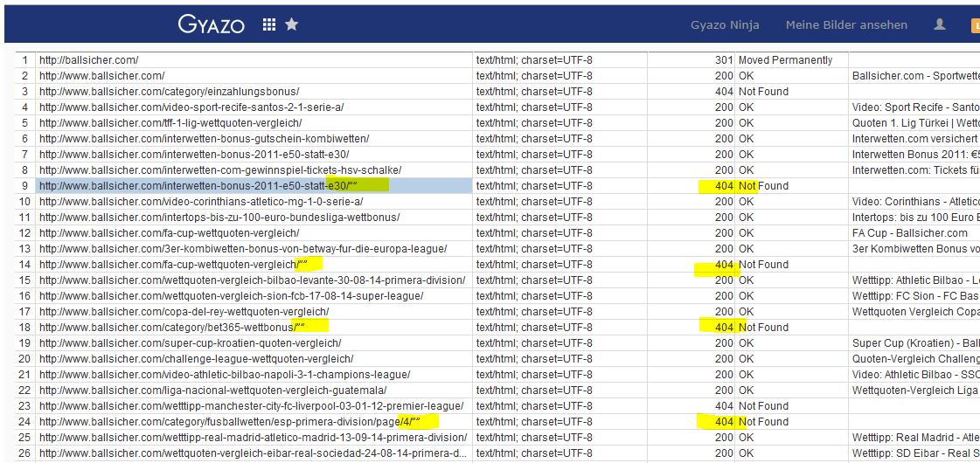Click the wettquoten-vergleich-sion-fcb URL
This screenshot has width=980, height=463.
click(x=232, y=295)
